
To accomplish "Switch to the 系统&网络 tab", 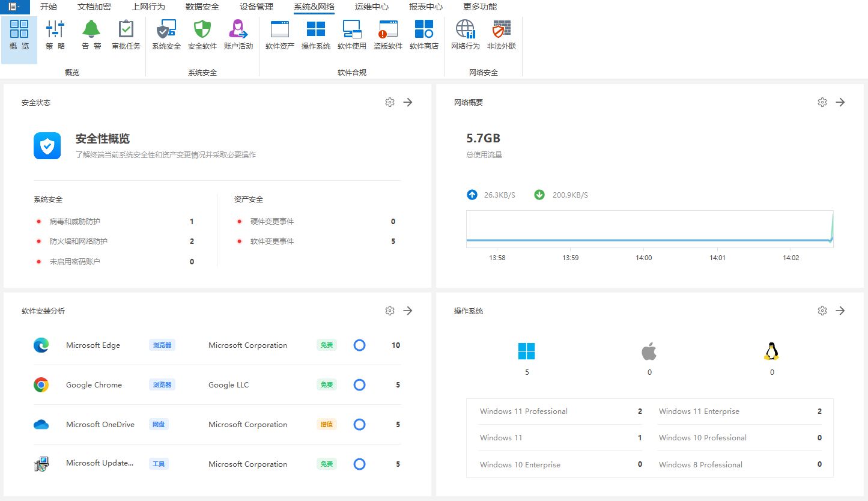I will pos(314,7).
